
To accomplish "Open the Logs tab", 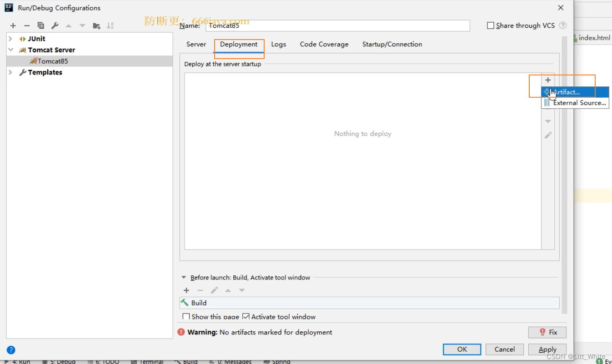I will pyautogui.click(x=279, y=44).
